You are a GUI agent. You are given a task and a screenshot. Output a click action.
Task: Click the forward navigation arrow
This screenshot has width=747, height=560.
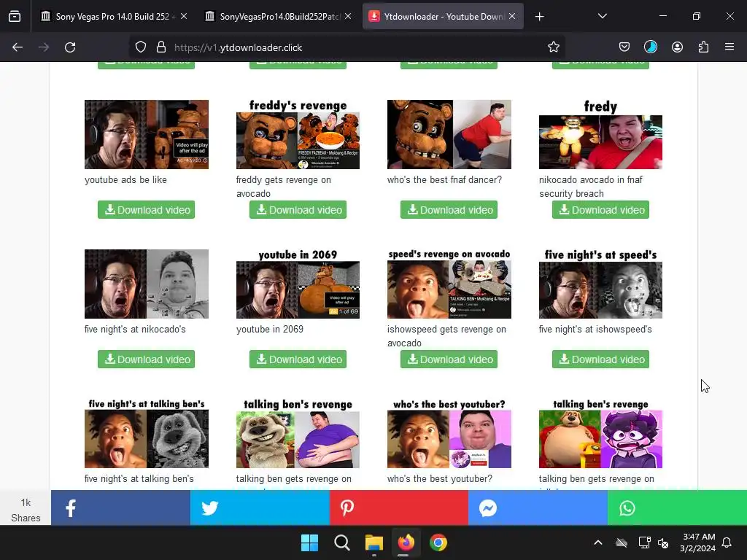(44, 47)
